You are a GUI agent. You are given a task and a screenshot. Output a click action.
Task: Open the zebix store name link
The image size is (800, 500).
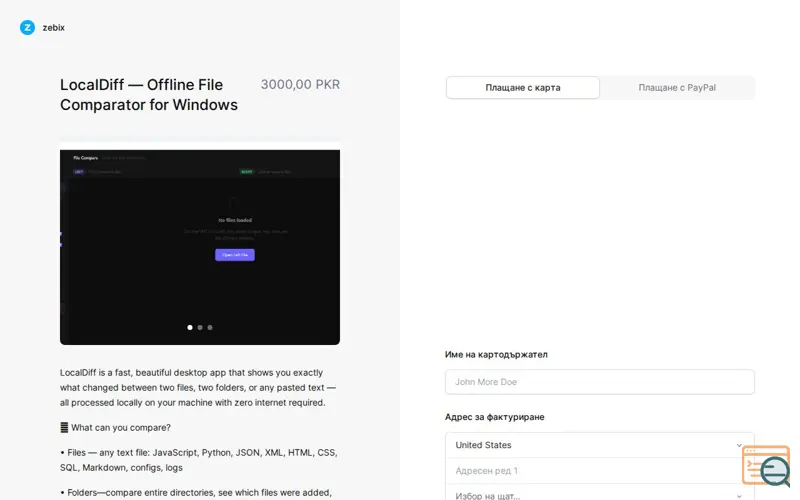coord(53,28)
